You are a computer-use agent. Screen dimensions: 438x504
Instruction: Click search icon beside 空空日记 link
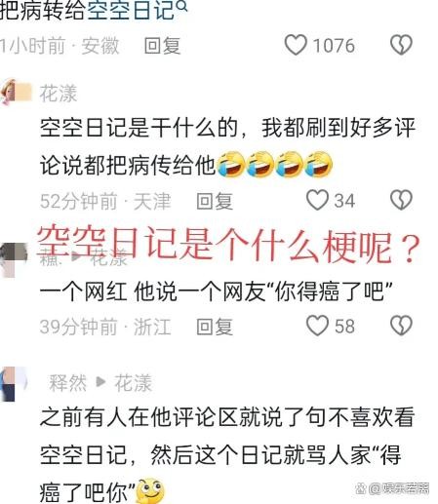coord(182,6)
